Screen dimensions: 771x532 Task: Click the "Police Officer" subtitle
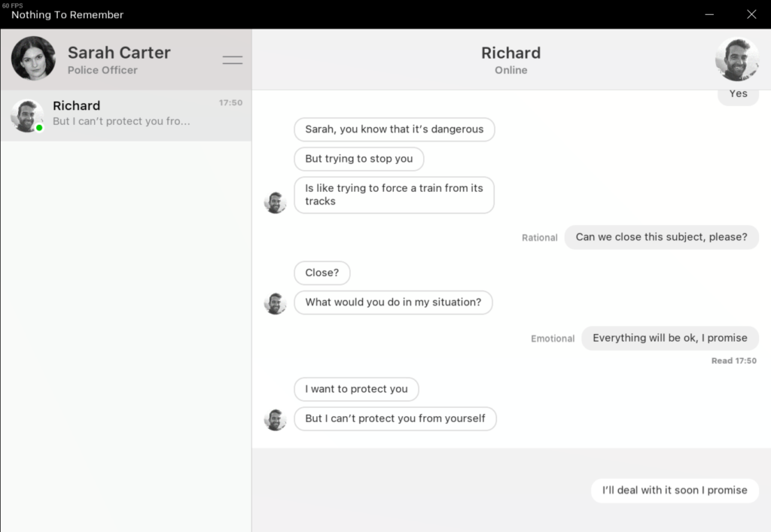point(102,70)
